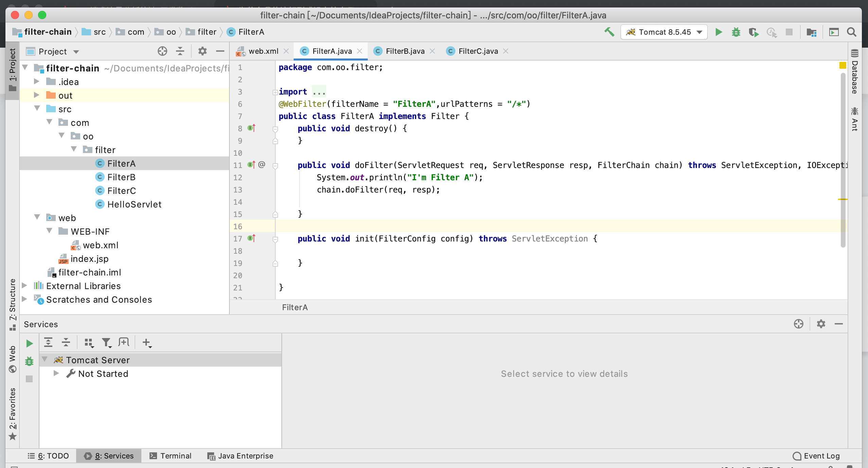
Task: Click the crosshair icon in Services header
Action: click(x=799, y=324)
